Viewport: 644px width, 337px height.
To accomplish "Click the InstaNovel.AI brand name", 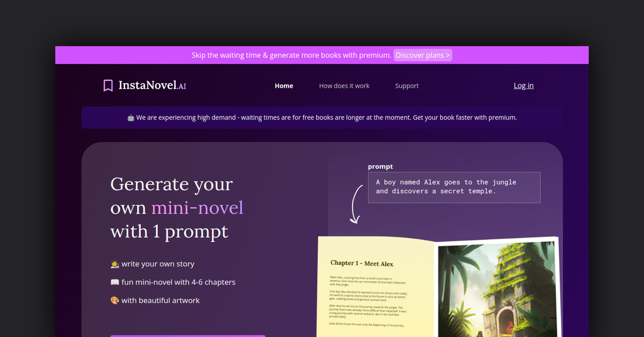I will pos(152,85).
